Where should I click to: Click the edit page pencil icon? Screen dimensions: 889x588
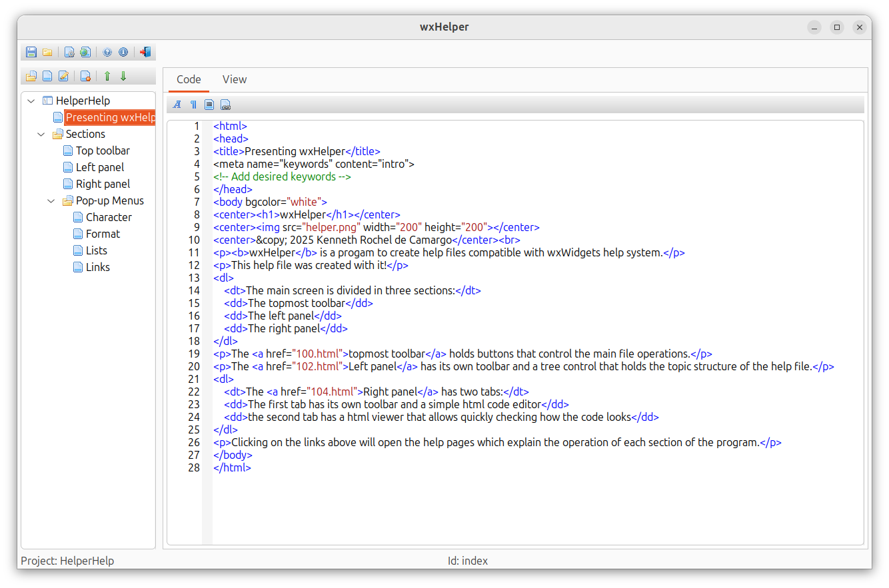point(63,76)
